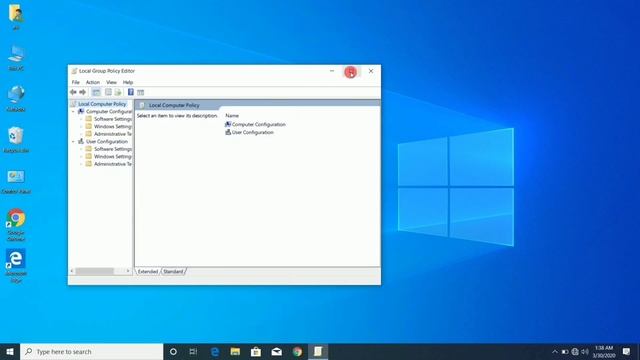Switch to the Standard tab
The height and width of the screenshot is (360, 640).
click(x=173, y=271)
